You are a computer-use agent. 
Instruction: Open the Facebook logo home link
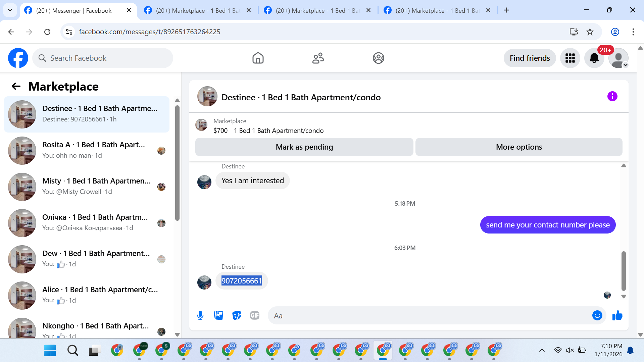18,58
